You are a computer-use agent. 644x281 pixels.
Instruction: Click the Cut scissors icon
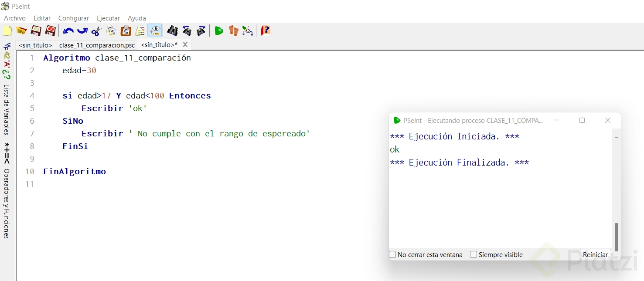[x=96, y=31]
